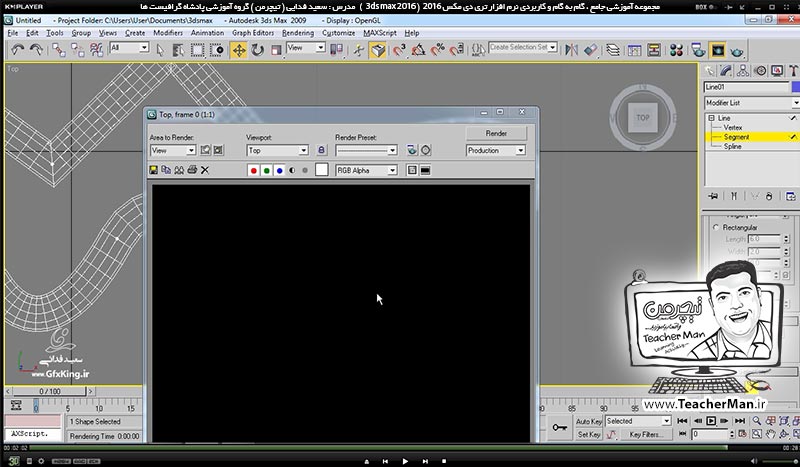Toggle the Percent Snap icon
Image resolution: width=800 pixels, height=467 pixels.
438,50
